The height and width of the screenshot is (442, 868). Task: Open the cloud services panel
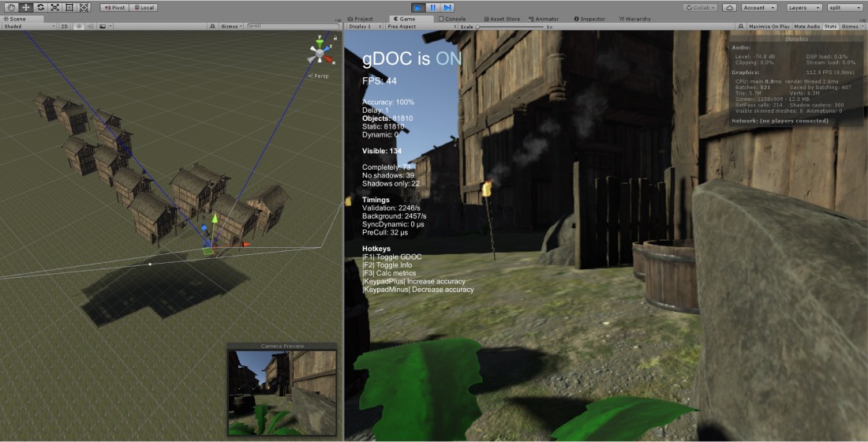tap(729, 7)
